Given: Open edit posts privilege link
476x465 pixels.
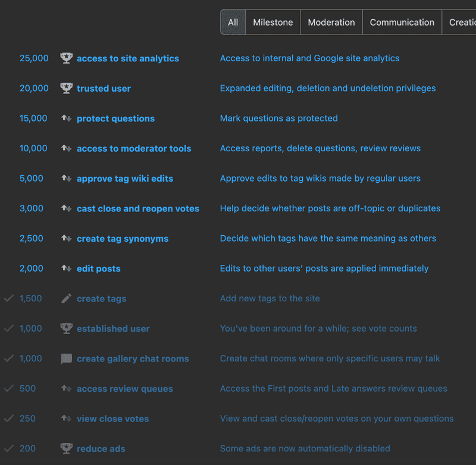Looking at the screenshot, I should 98,269.
